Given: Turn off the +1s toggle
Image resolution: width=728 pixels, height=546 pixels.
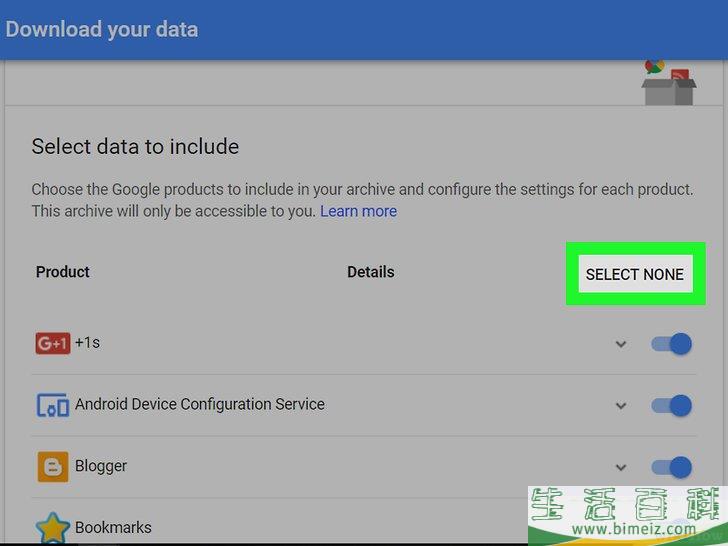Looking at the screenshot, I should pos(671,344).
